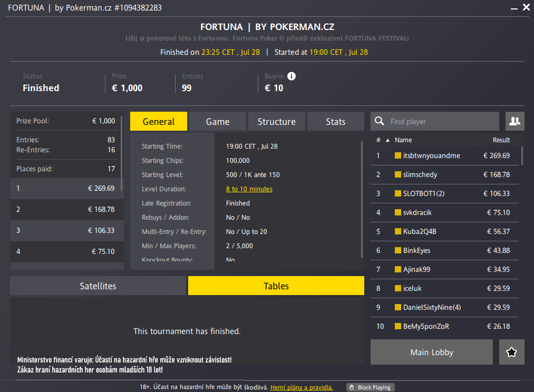This screenshot has width=534, height=392.
Task: Show the Stats tab
Action: [335, 122]
